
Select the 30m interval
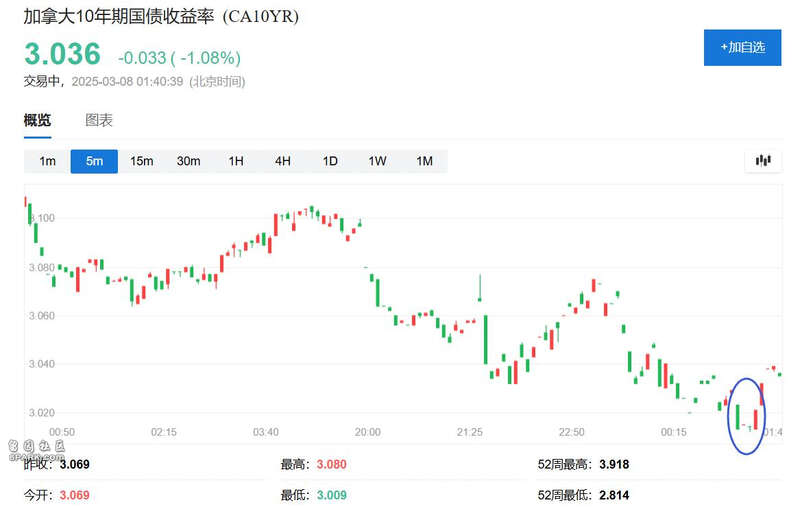point(188,161)
